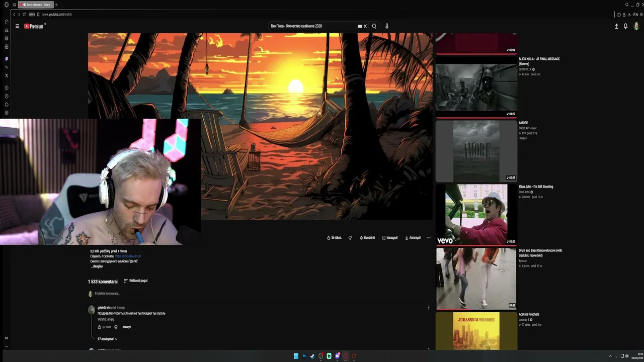
Task: Dislike the video
Action: click(350, 238)
